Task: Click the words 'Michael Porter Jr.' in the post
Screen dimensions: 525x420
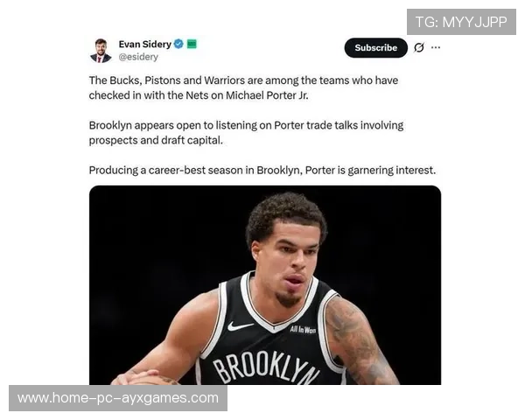Action: pyautogui.click(x=267, y=95)
